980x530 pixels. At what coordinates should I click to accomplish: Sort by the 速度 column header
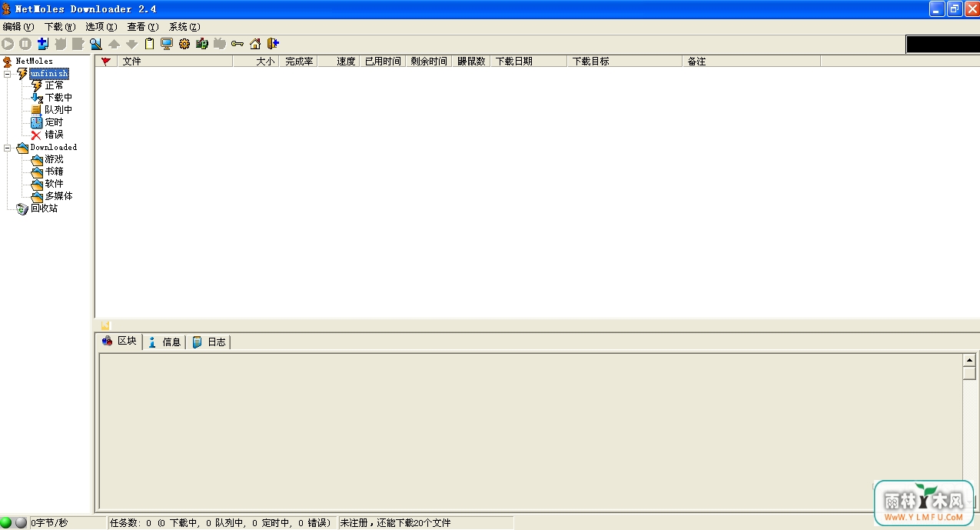click(338, 62)
